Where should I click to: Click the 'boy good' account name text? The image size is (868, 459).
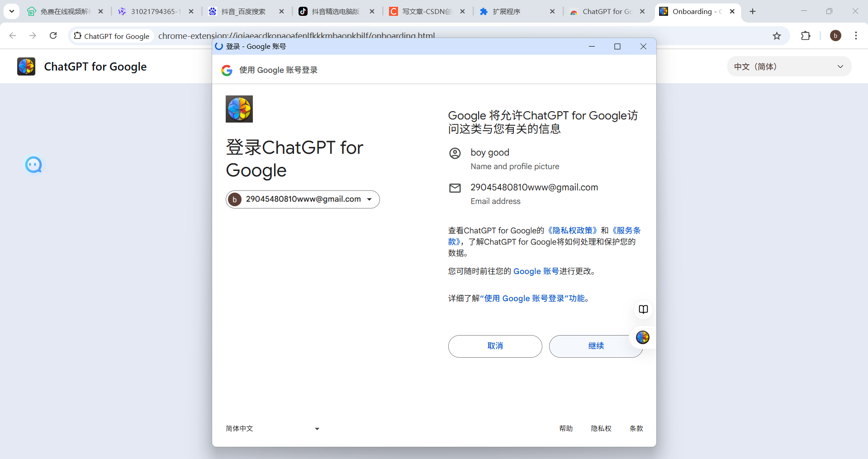pos(490,152)
